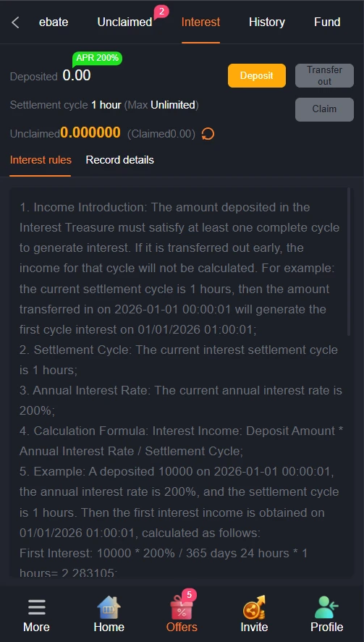Open the More hamburger menu icon

(x=37, y=607)
